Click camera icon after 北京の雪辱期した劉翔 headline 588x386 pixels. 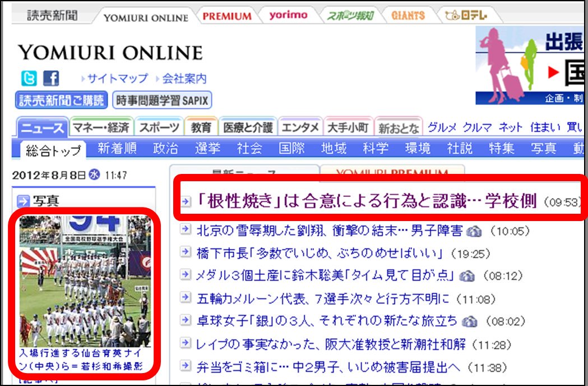pos(474,231)
